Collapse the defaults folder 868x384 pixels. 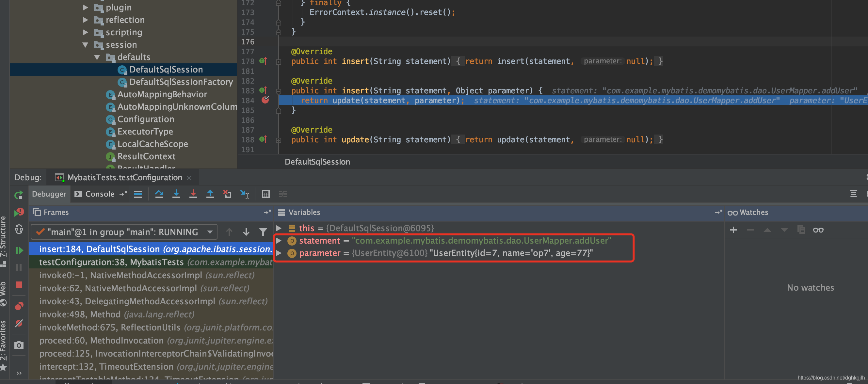(x=97, y=57)
